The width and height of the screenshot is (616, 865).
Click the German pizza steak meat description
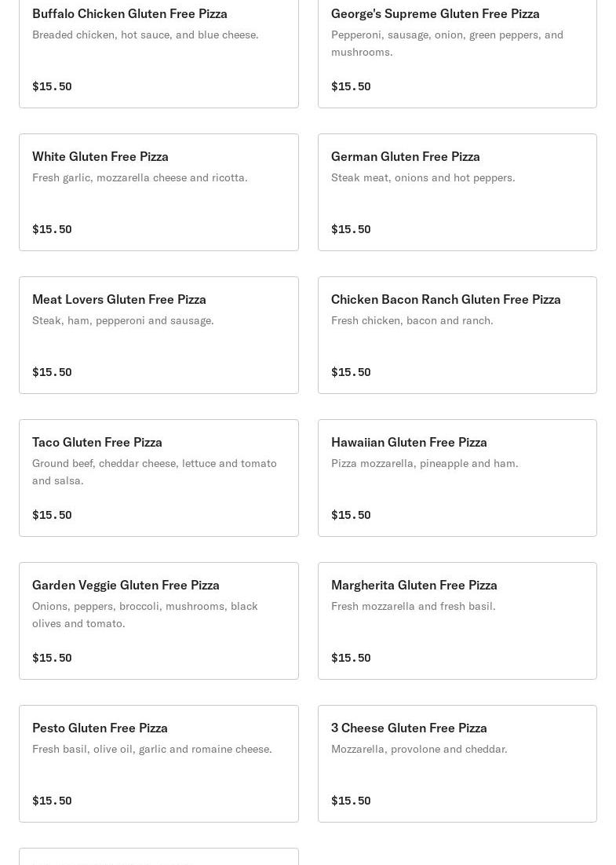(x=423, y=177)
